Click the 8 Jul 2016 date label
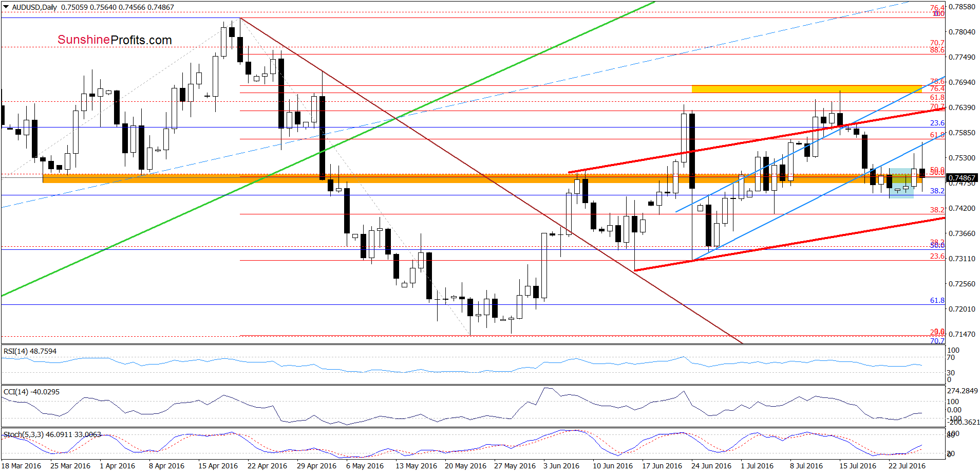This screenshot has height=473, width=980. click(x=806, y=466)
